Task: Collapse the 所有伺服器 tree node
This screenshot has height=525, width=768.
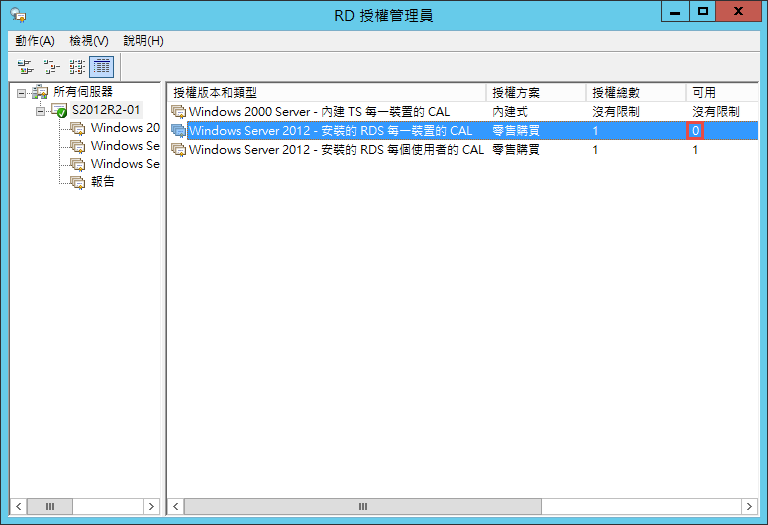Action: (x=21, y=93)
